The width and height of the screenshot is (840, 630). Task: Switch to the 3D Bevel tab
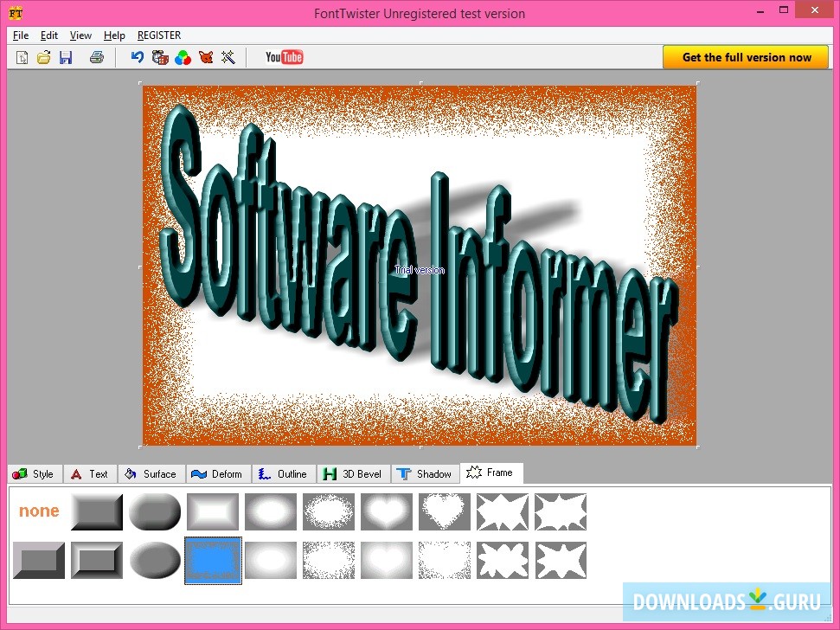pos(353,474)
